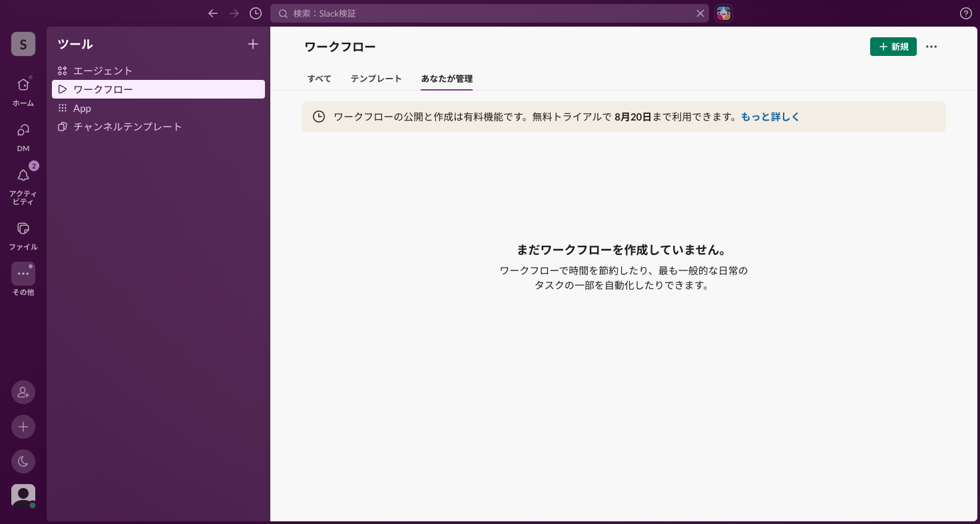Click the plus next to ツール

pyautogui.click(x=253, y=44)
